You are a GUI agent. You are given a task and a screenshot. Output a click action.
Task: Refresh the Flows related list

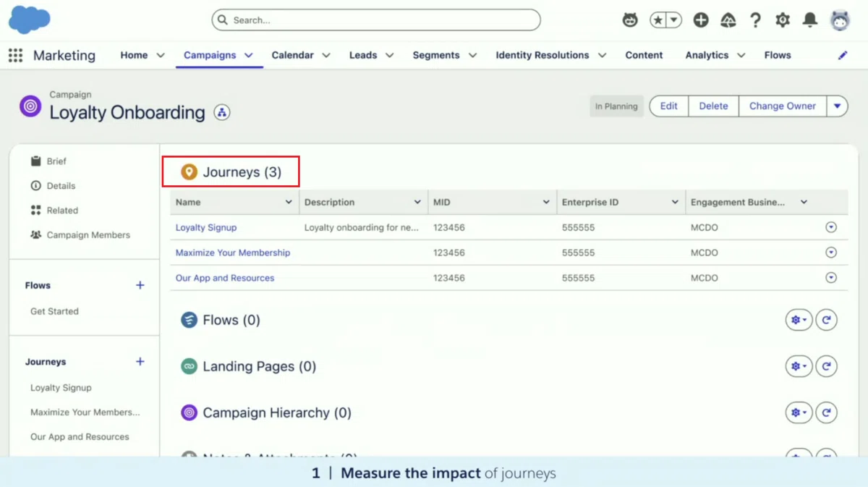(827, 320)
